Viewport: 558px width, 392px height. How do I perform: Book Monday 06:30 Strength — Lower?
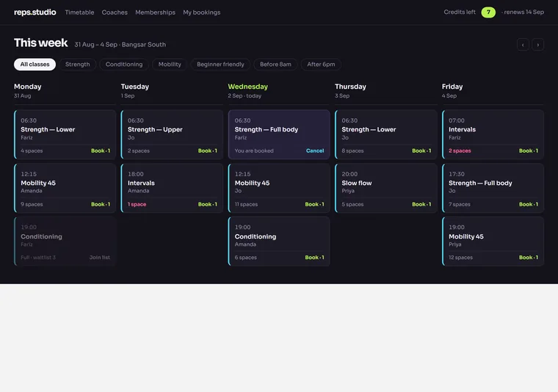tap(101, 150)
